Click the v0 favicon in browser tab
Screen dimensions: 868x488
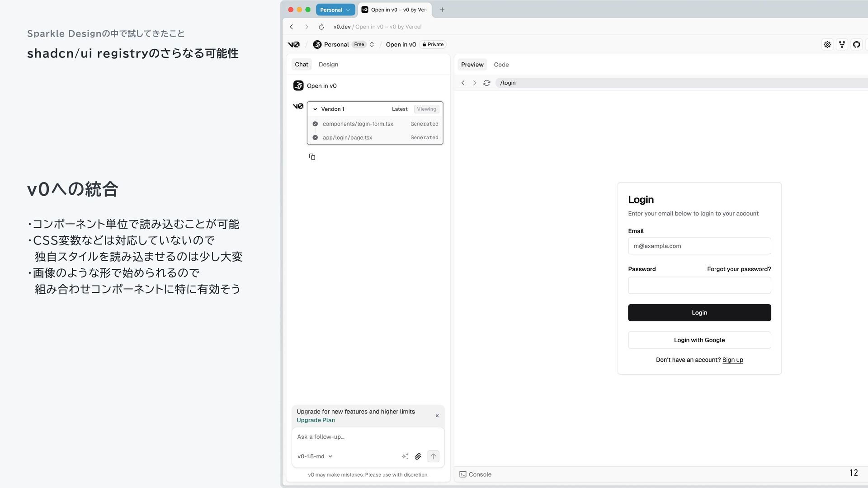click(x=365, y=9)
